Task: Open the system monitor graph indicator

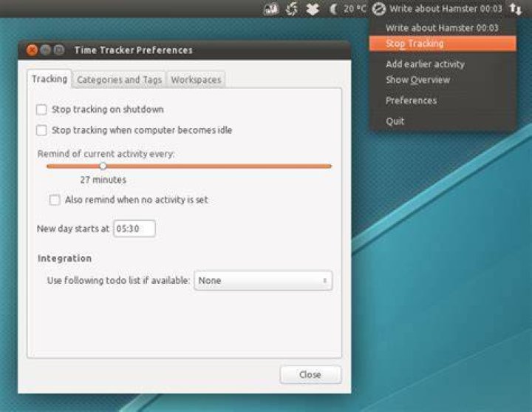Action: click(271, 10)
